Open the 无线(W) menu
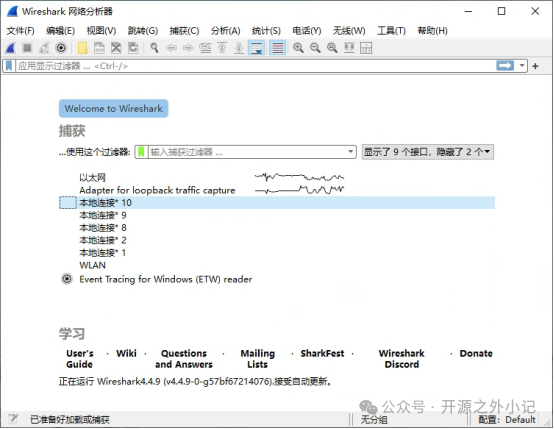The width and height of the screenshot is (554, 429). pos(349,31)
